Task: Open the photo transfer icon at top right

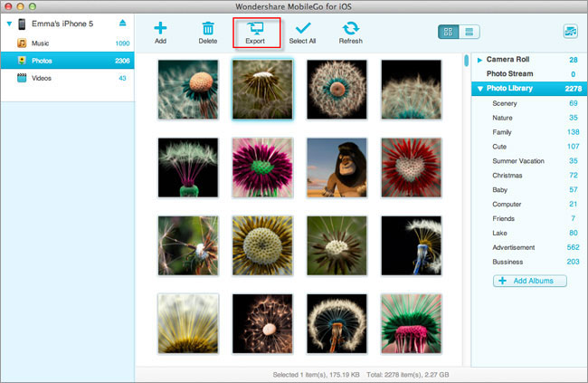Action: 571,32
